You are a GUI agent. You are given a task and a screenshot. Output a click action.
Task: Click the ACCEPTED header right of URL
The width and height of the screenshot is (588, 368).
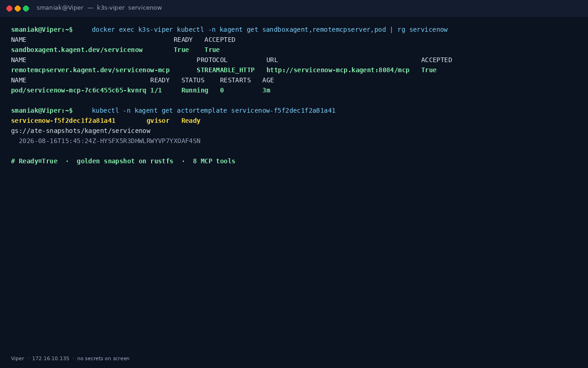437,60
